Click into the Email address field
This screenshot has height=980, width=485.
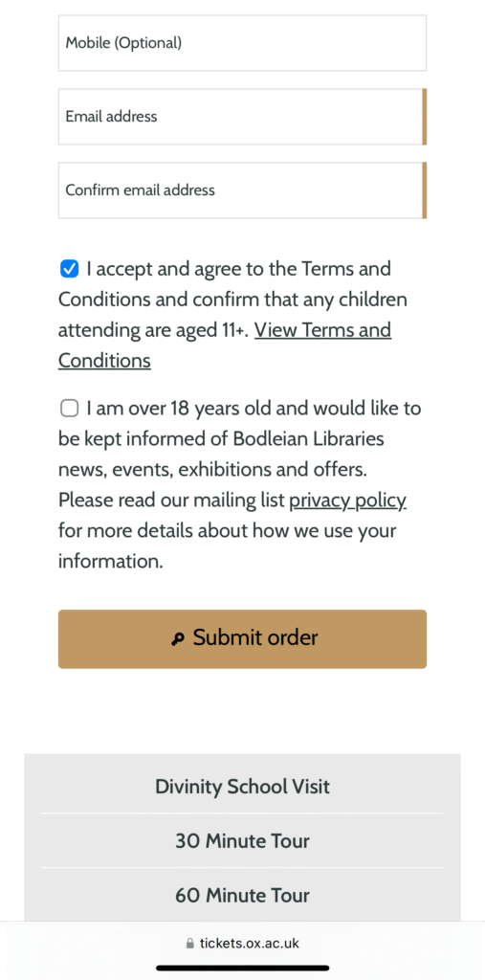[x=243, y=117]
